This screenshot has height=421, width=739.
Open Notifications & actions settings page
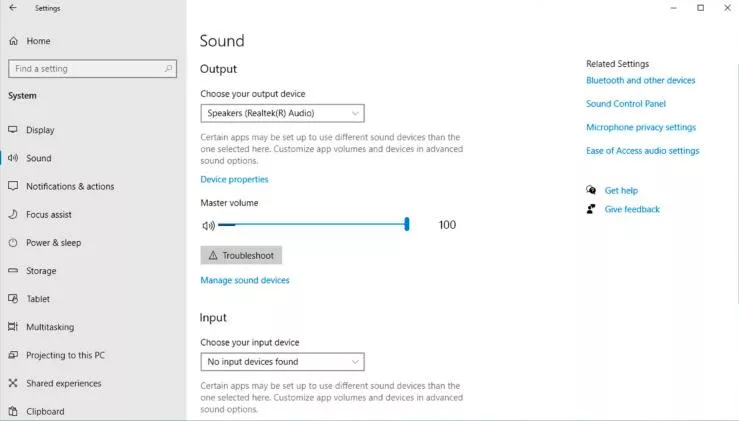[69, 186]
